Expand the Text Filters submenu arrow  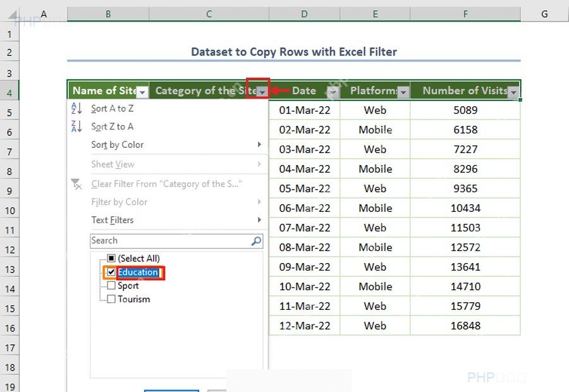coord(259,219)
